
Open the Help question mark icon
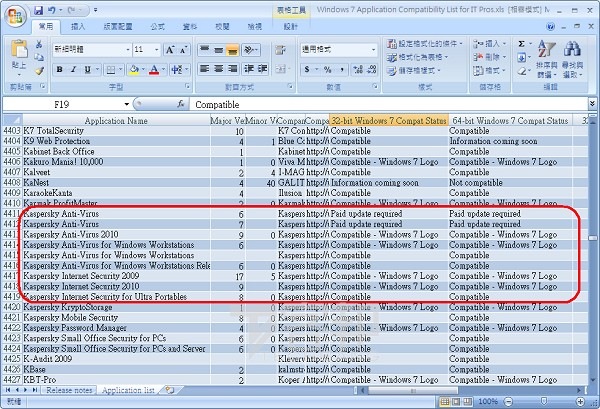click(x=551, y=26)
